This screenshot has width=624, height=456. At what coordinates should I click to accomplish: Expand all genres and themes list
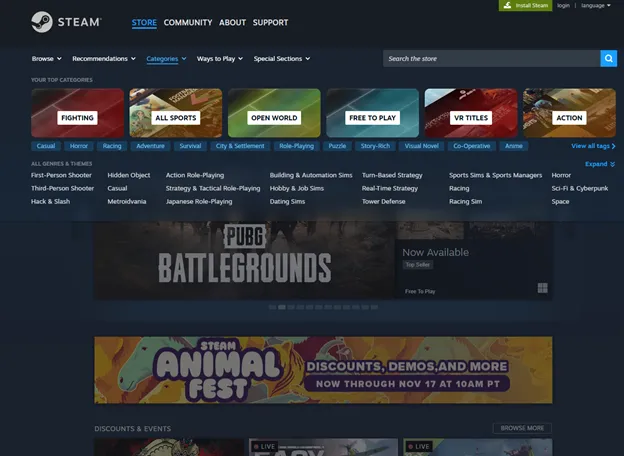[x=600, y=164]
